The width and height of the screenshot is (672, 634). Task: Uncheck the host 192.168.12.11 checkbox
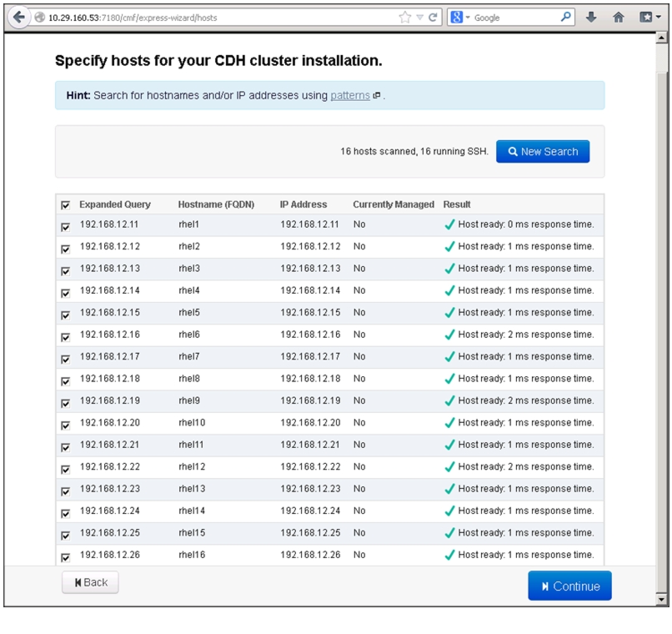[66, 227]
